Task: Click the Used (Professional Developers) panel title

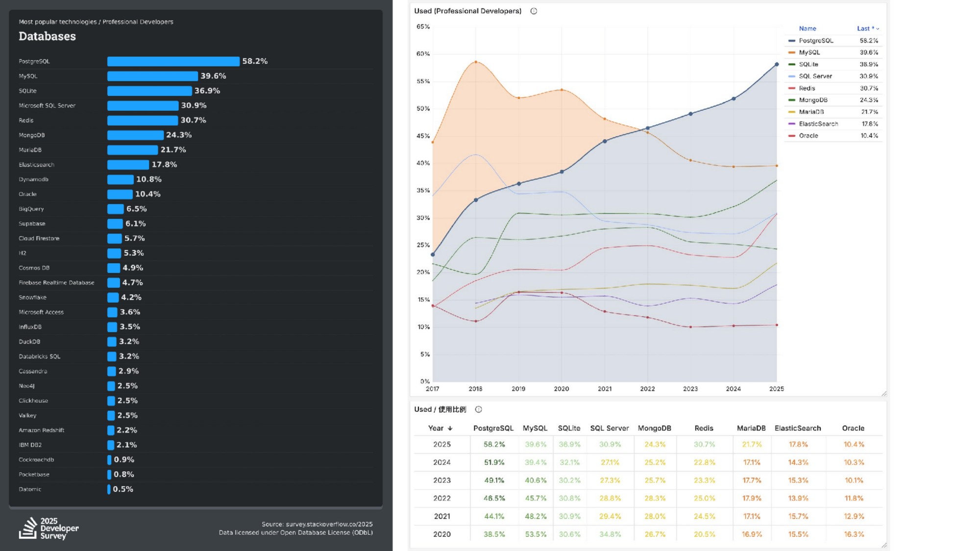Action: click(x=467, y=11)
